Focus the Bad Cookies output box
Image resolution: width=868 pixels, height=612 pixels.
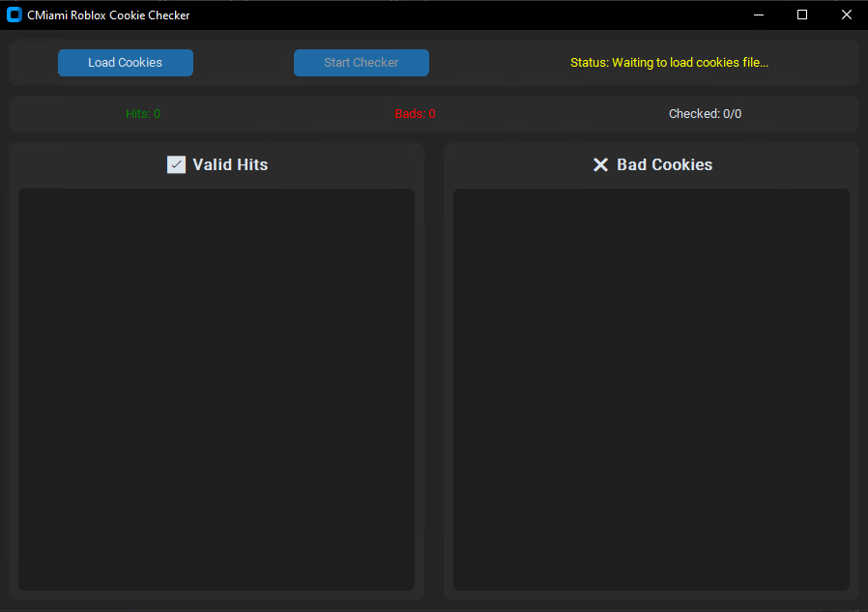[x=651, y=390]
